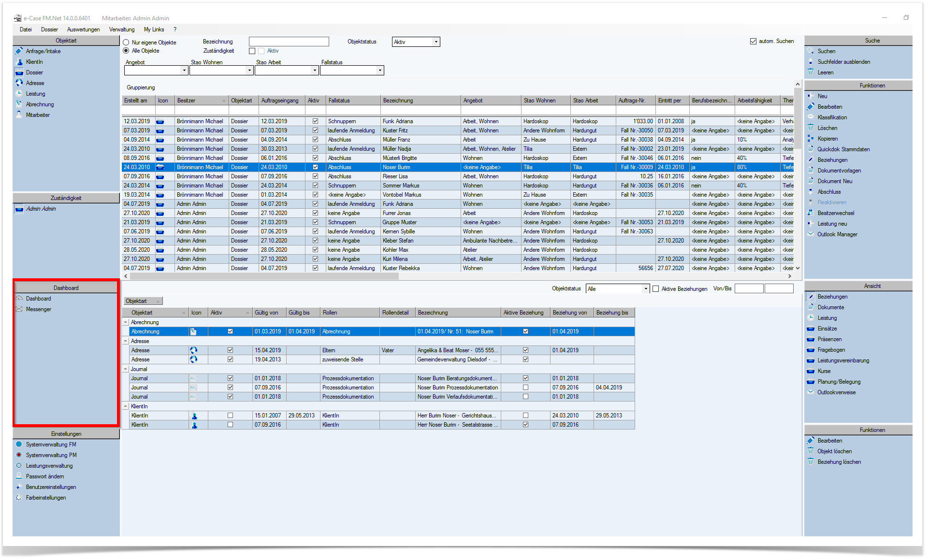This screenshot has height=560, width=929.
Task: Click Quickdok Stammdaten function
Action: click(x=843, y=149)
